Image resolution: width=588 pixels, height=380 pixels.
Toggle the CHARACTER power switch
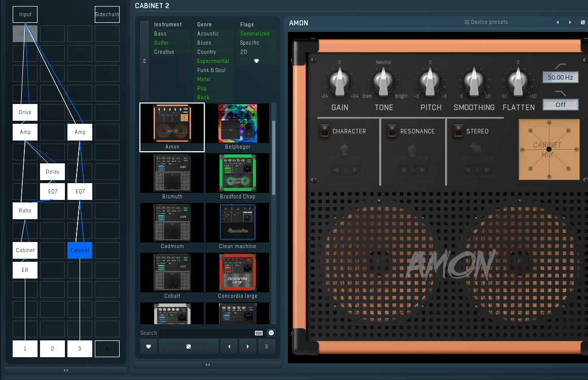(x=324, y=131)
